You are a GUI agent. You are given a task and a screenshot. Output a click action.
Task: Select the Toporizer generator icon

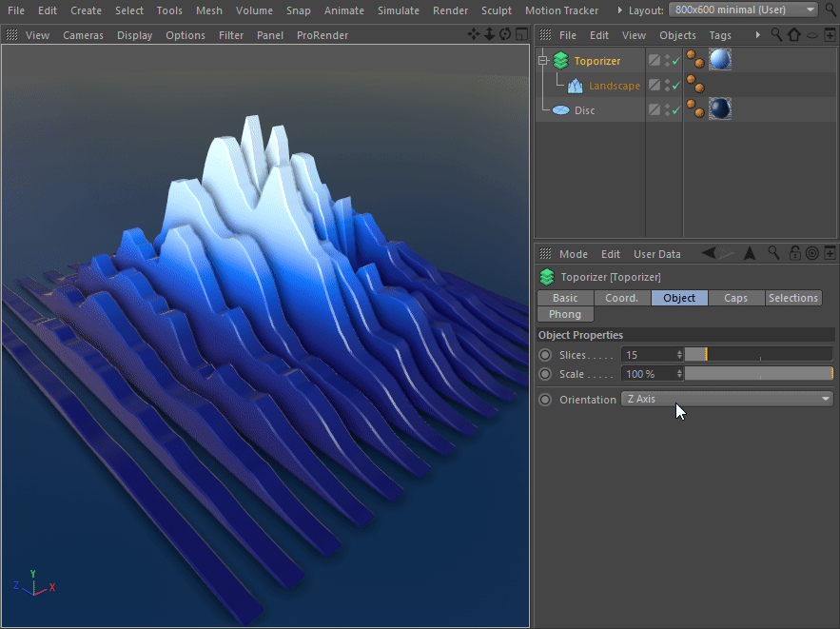[x=559, y=58]
